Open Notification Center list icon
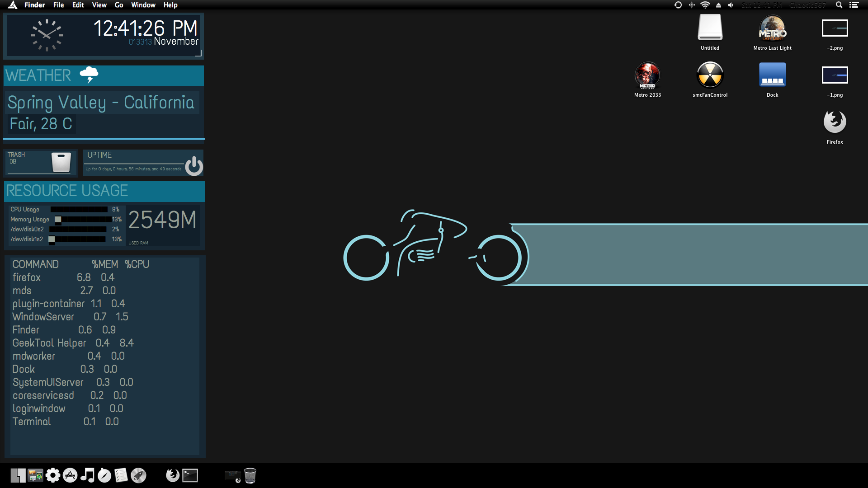The height and width of the screenshot is (488, 868). pos(854,5)
